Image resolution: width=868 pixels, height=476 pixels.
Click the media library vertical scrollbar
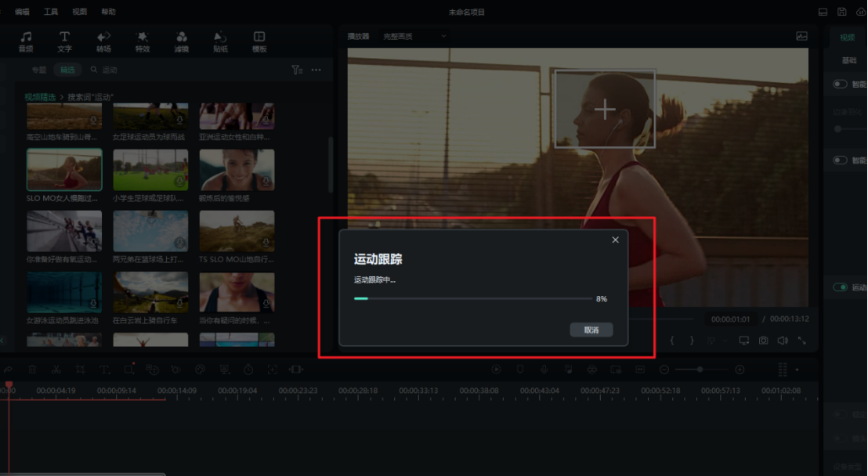tap(331, 165)
